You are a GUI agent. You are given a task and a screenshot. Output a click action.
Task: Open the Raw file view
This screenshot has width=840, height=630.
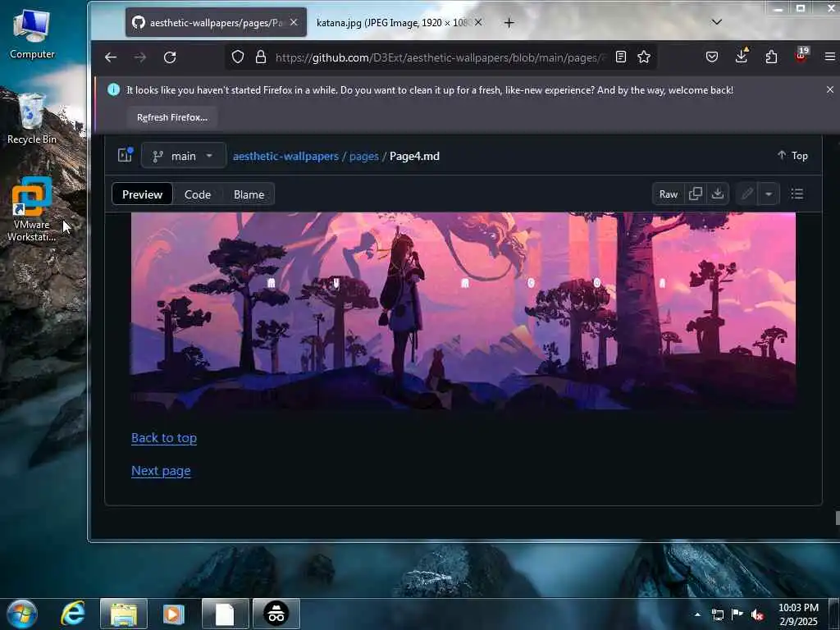click(668, 194)
